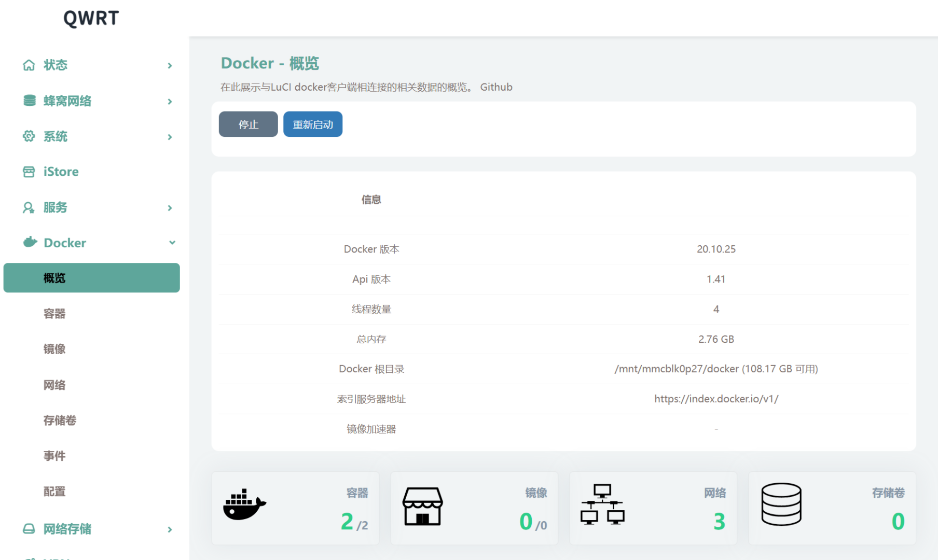938x560 pixels.
Task: Click the Docker whale icon in 容器 card
Action: click(x=244, y=504)
